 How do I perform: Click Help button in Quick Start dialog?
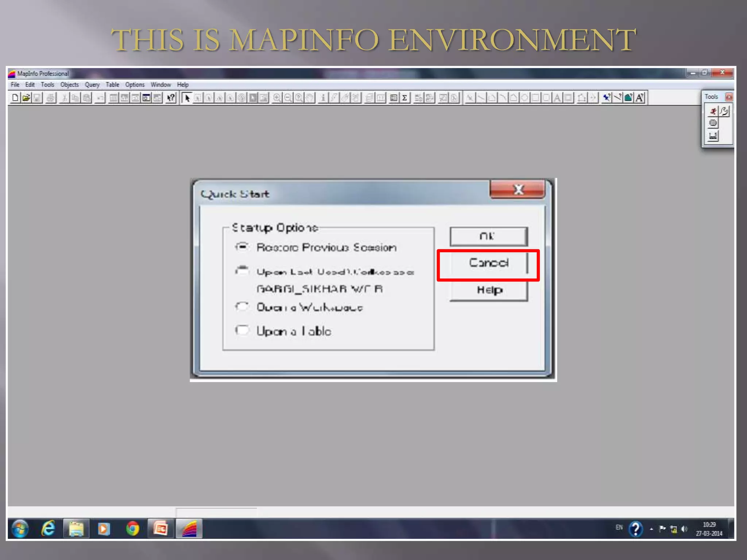coord(488,291)
